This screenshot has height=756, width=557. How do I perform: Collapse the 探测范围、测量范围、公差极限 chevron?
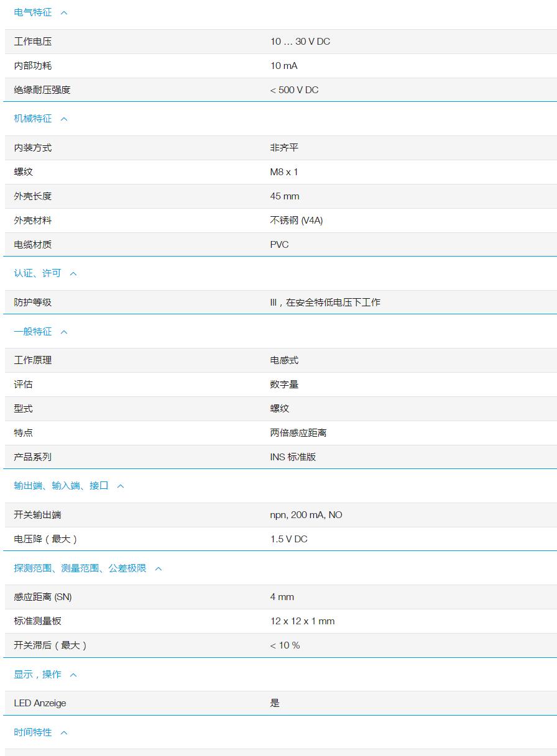tap(158, 568)
